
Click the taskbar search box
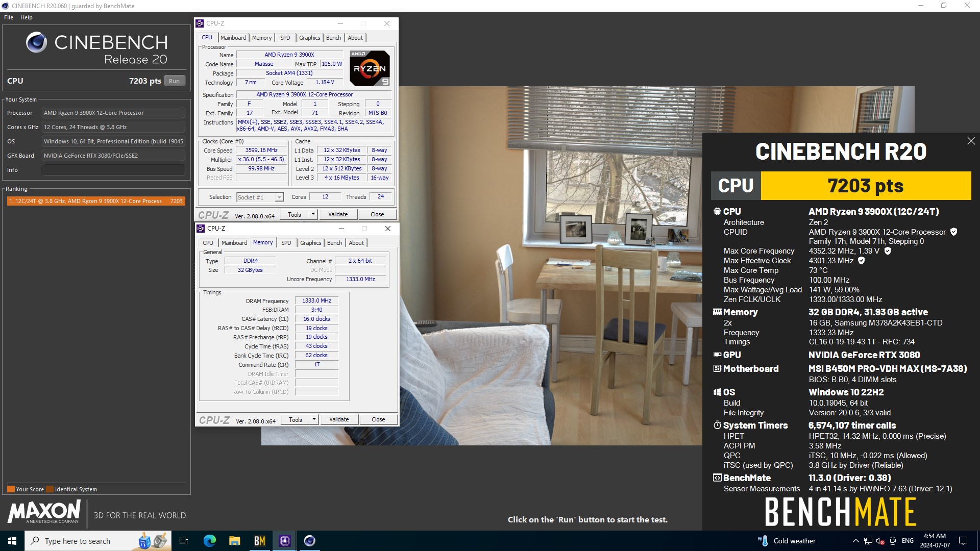(98, 541)
